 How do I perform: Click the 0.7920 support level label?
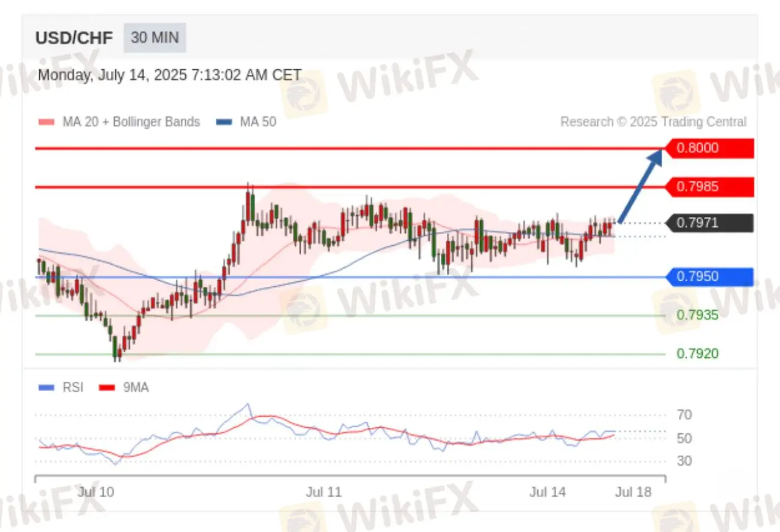pos(698,354)
